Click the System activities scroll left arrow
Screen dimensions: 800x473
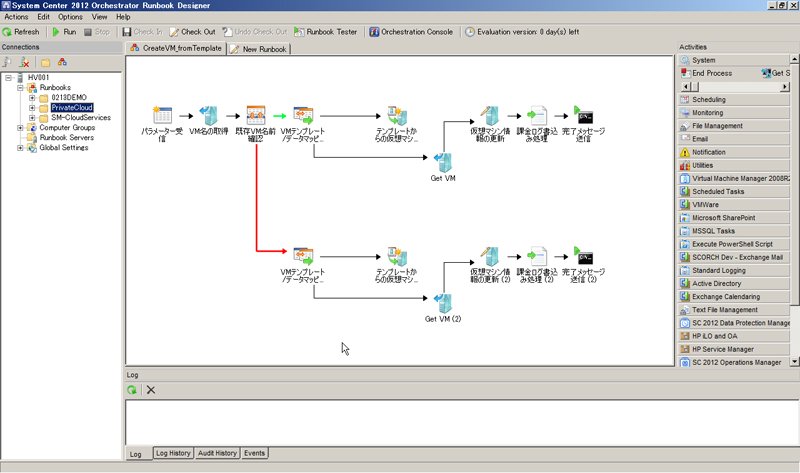(686, 87)
